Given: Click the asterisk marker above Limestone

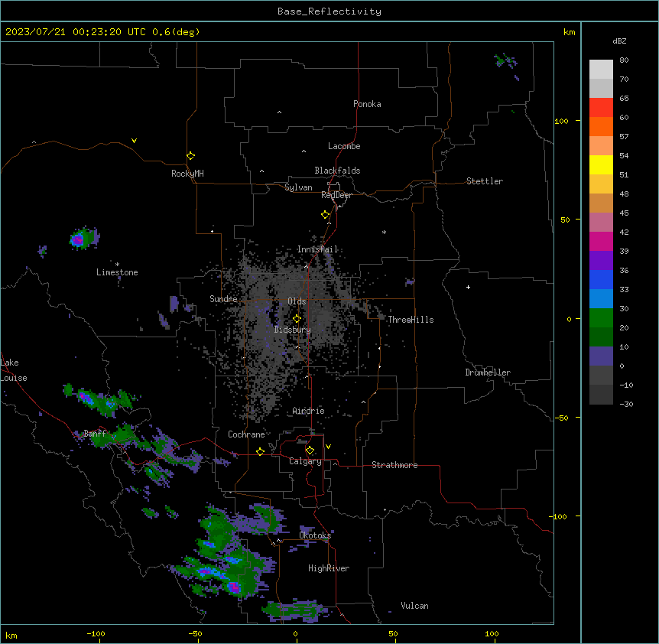Looking at the screenshot, I should pos(117,264).
